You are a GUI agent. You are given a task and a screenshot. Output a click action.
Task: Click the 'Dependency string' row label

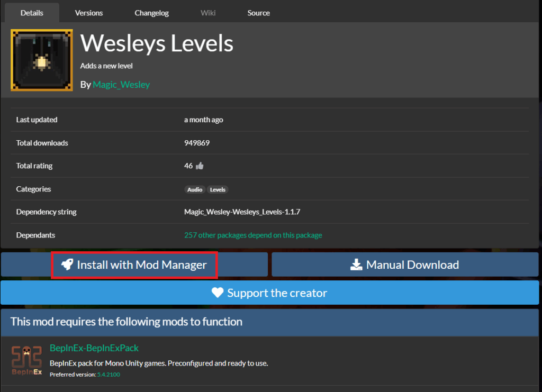coord(47,212)
